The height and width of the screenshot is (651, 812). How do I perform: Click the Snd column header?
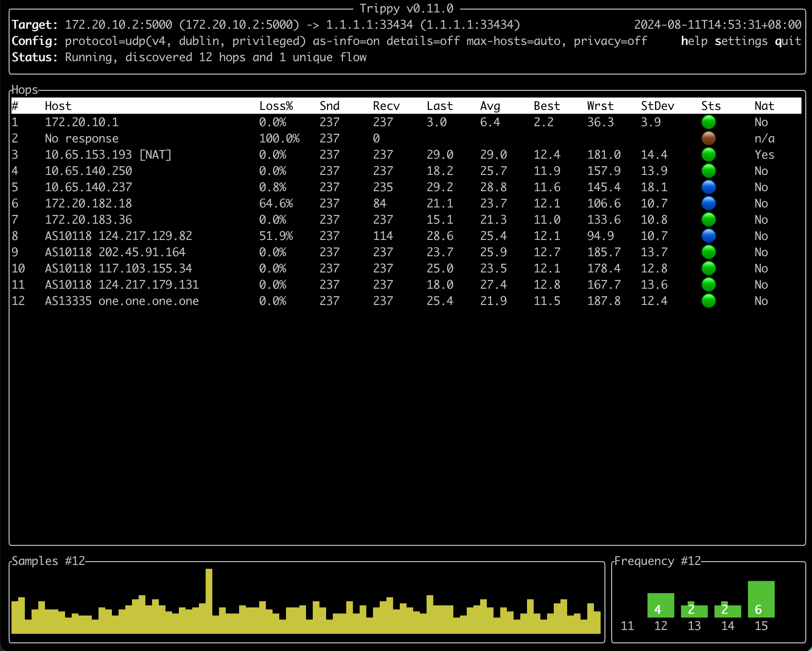[329, 106]
